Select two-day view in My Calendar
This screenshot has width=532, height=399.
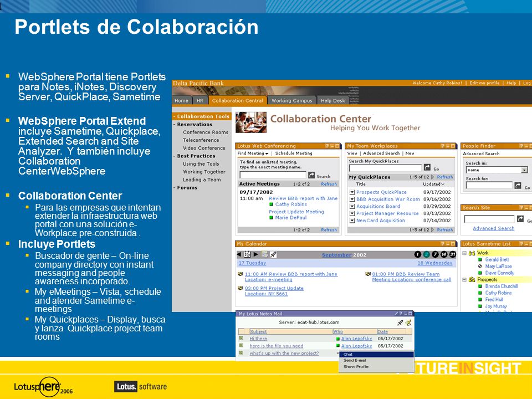(x=427, y=254)
